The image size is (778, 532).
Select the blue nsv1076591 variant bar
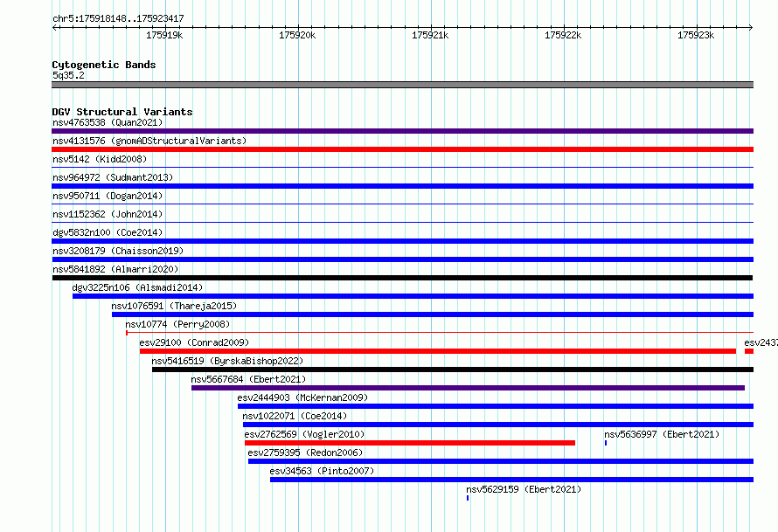(x=433, y=314)
